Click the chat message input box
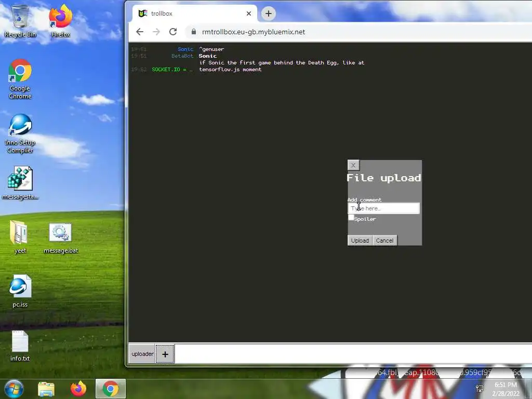The width and height of the screenshot is (532, 399). pyautogui.click(x=353, y=354)
